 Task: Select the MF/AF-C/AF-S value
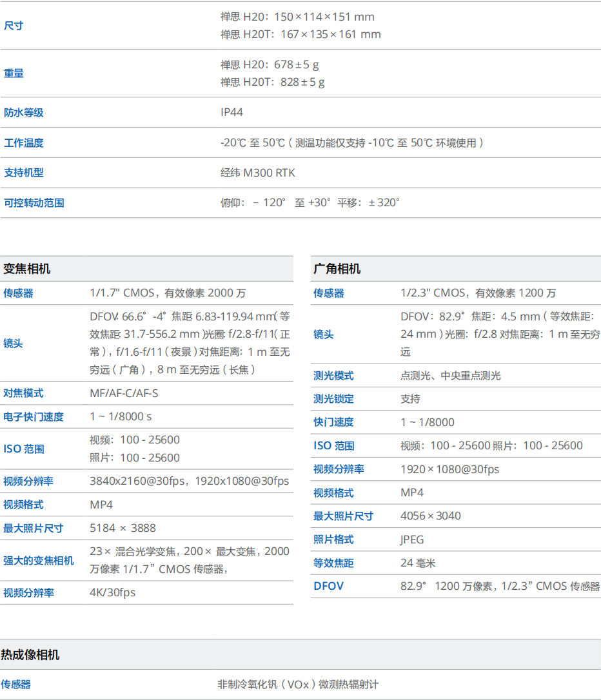(124, 393)
